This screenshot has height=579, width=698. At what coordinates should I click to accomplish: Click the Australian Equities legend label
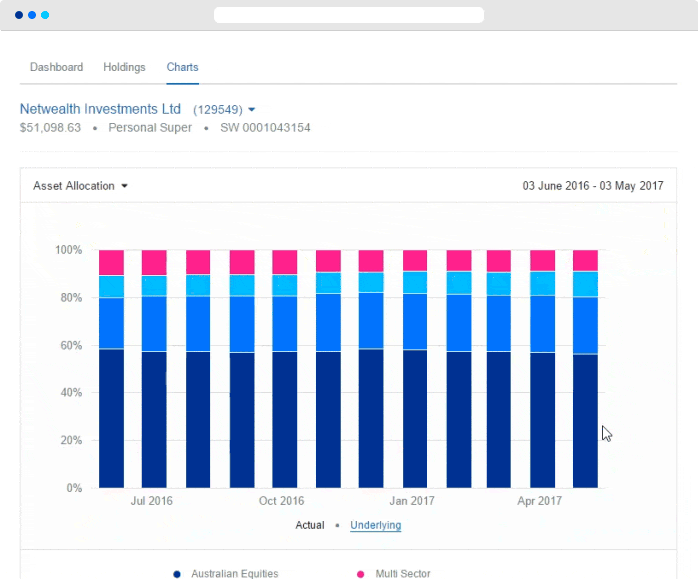[234, 574]
